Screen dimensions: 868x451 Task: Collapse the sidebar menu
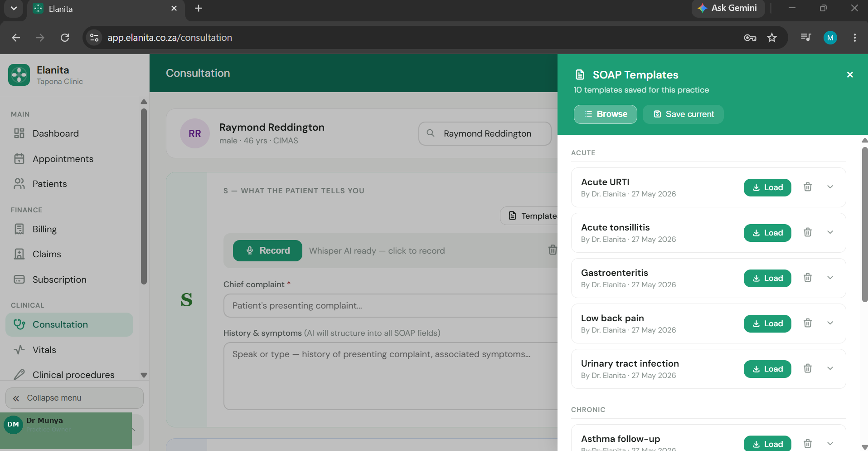tap(74, 398)
